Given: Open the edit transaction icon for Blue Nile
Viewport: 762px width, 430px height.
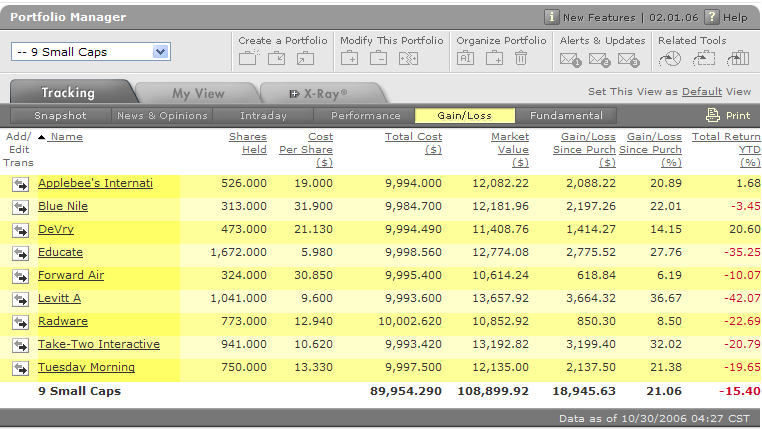Looking at the screenshot, I should pyautogui.click(x=20, y=207).
